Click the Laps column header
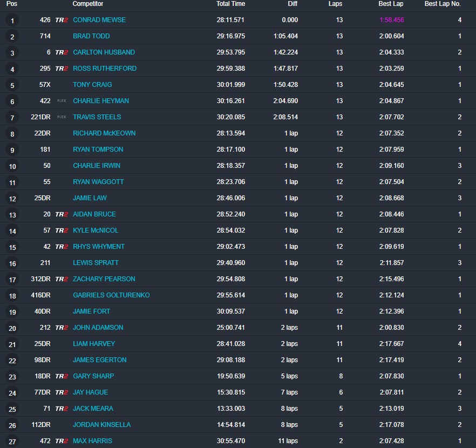476x448 pixels. pos(335,4)
